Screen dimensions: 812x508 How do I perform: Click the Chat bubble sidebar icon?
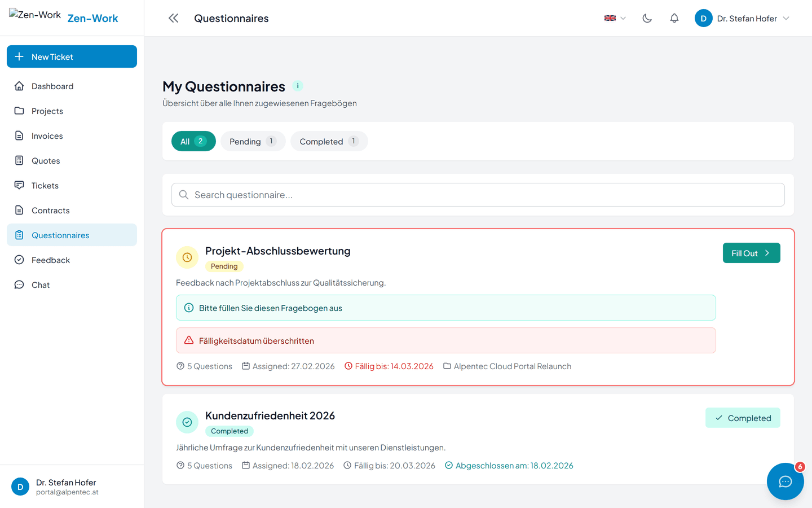[19, 284]
